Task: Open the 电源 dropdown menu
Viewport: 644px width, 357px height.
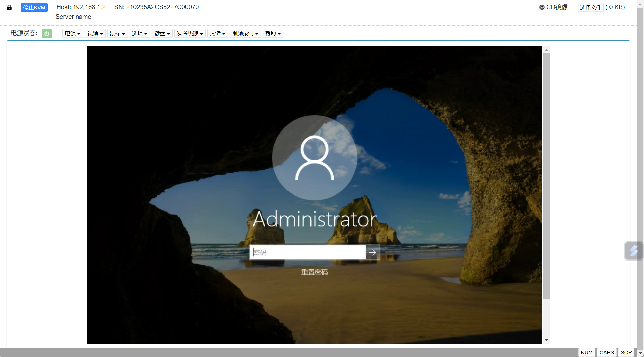Action: tap(73, 34)
